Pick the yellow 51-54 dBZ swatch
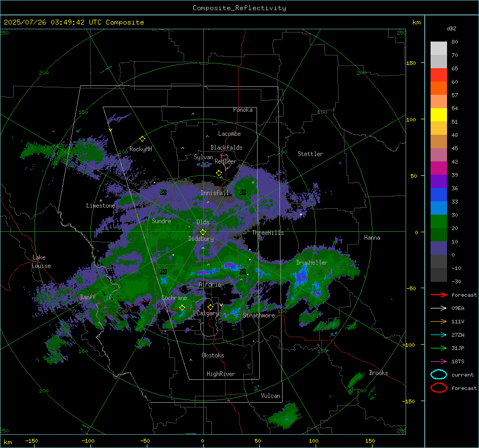The width and height of the screenshot is (479, 448). click(439, 115)
